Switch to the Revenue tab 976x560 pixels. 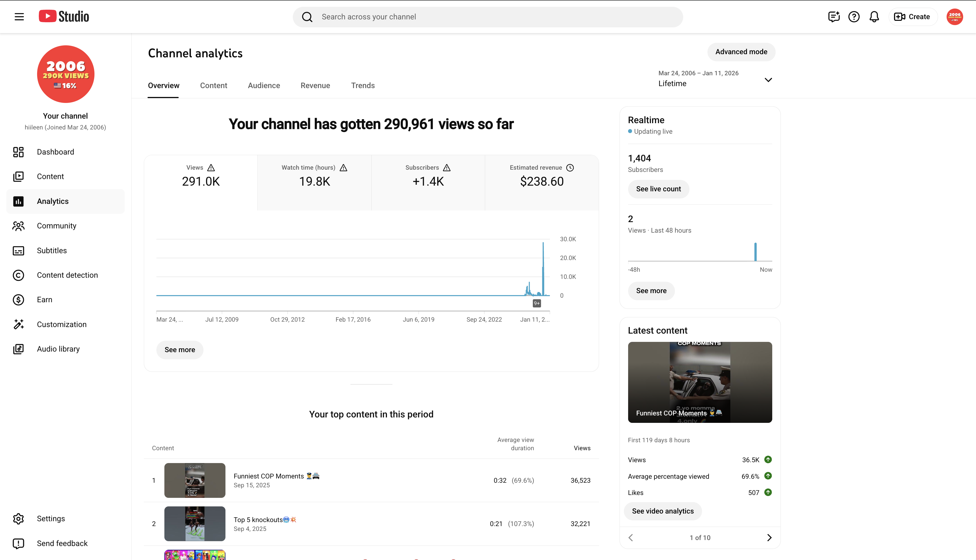(315, 85)
